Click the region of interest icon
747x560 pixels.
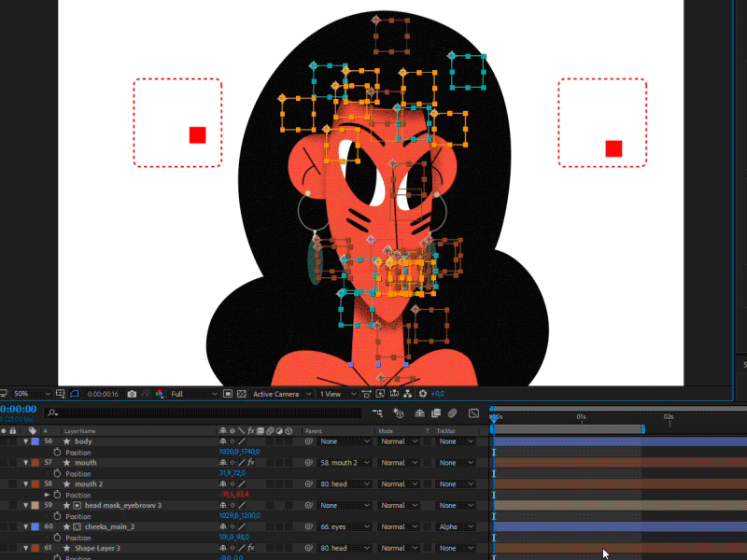pyautogui.click(x=227, y=394)
